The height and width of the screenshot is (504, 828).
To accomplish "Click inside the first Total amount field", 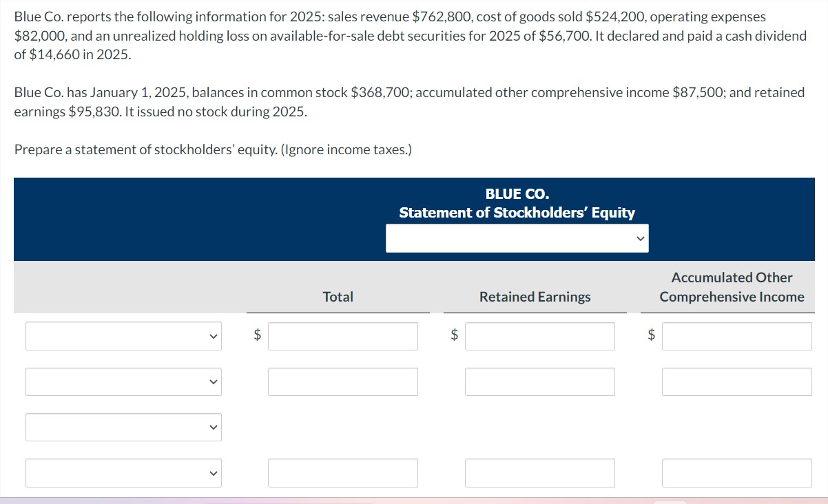I will click(342, 336).
